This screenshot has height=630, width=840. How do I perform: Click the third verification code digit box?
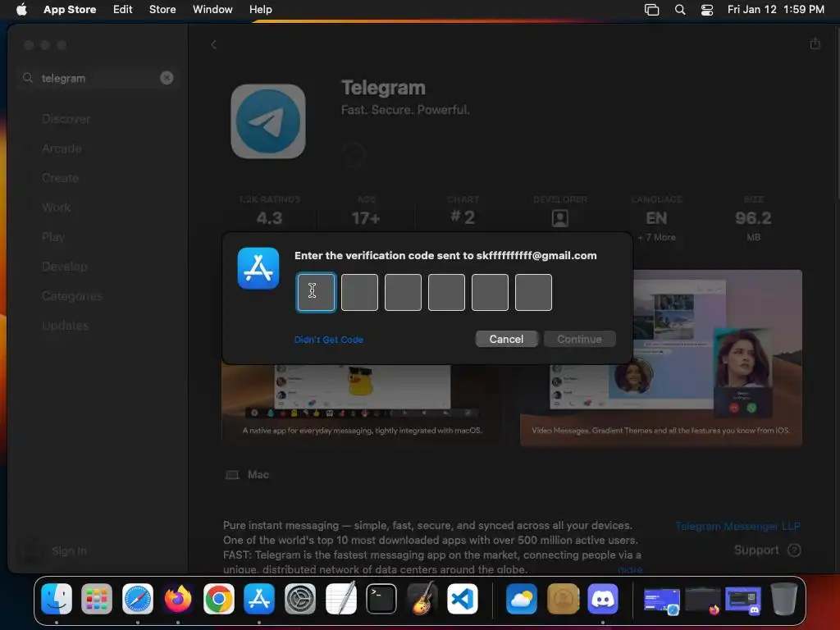tap(403, 293)
